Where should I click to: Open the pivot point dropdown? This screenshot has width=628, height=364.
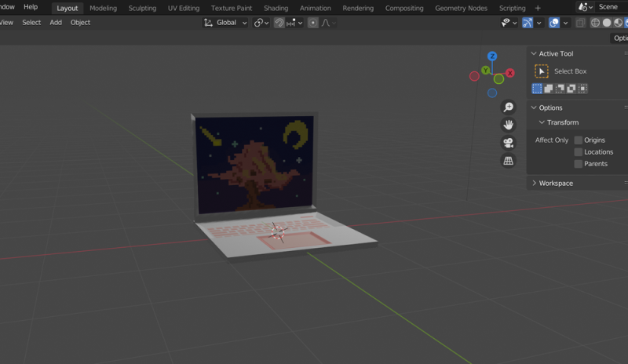tap(261, 23)
